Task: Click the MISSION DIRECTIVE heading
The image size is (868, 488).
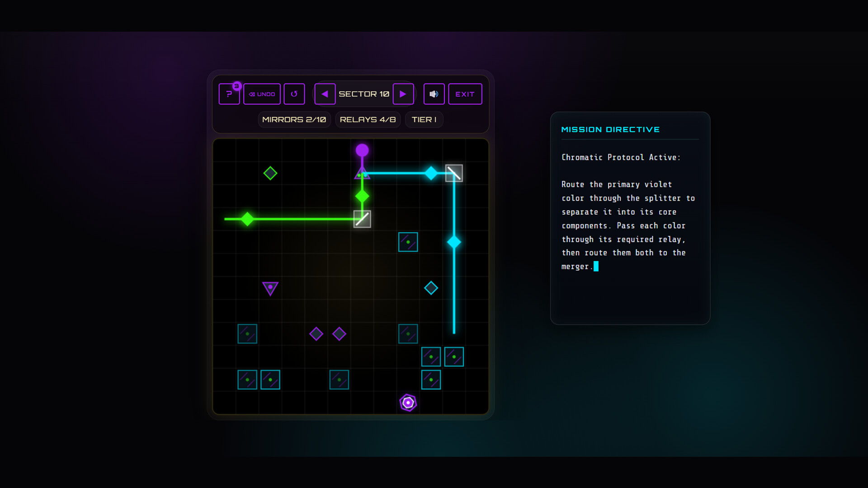Action: 610,130
